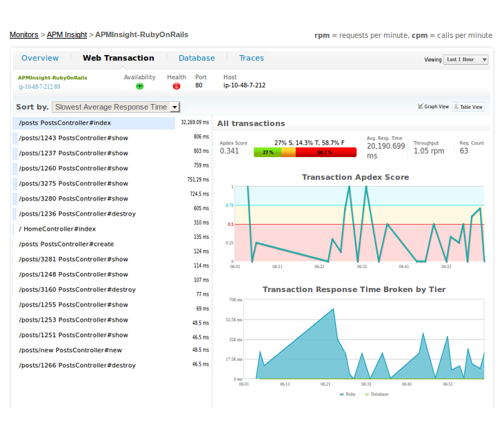
Task: Click the red Health status icon
Action: [x=177, y=86]
